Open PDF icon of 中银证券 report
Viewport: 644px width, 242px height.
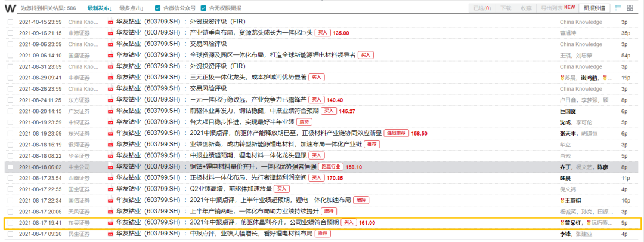[x=110, y=122]
